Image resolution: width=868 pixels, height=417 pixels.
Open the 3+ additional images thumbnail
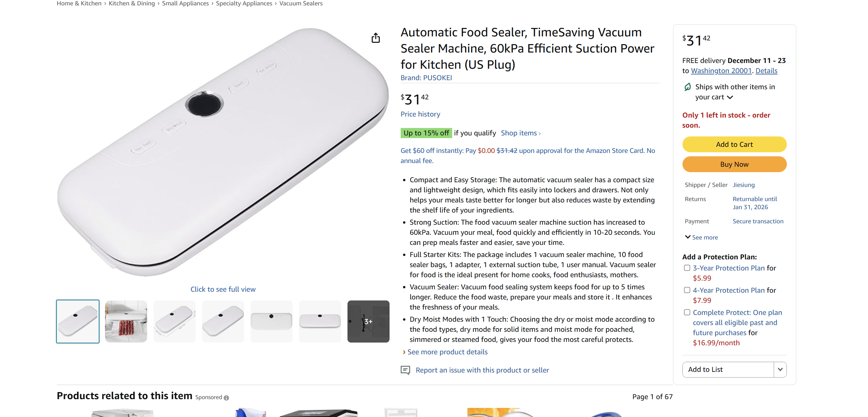368,321
